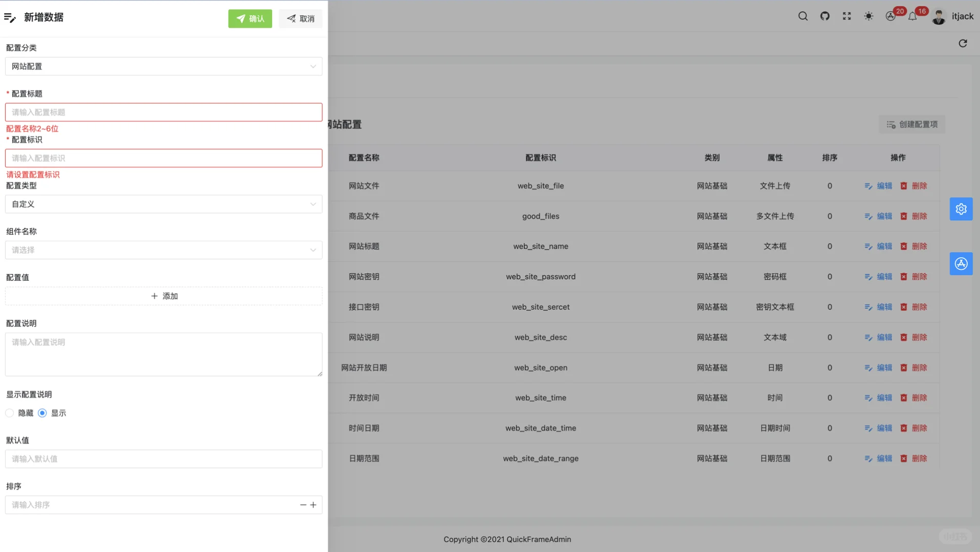The height and width of the screenshot is (552, 980).
Task: Focus the 配置标题 input field
Action: tap(164, 112)
